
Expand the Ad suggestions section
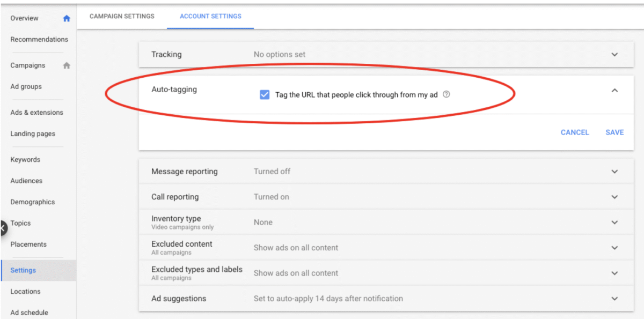615,299
